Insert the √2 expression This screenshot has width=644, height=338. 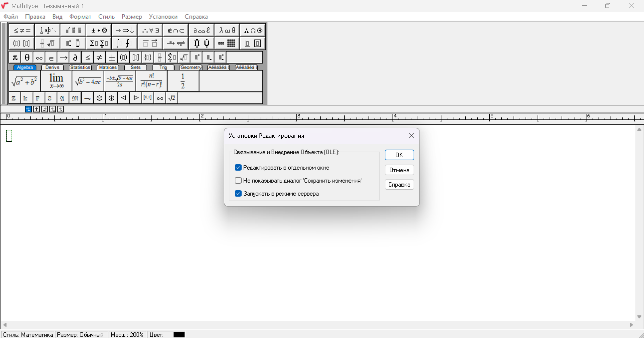pyautogui.click(x=172, y=98)
